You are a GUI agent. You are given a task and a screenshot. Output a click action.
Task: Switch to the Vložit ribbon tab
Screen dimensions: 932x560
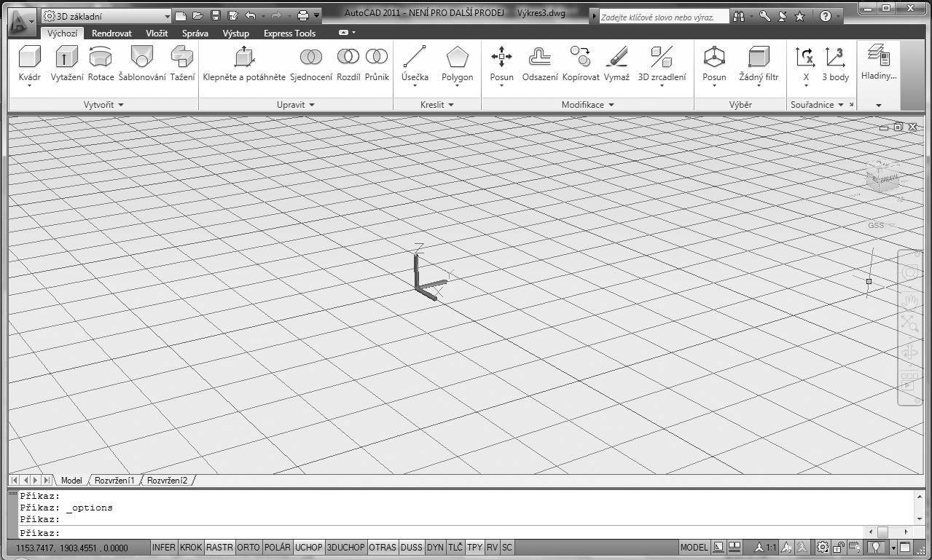click(x=157, y=33)
